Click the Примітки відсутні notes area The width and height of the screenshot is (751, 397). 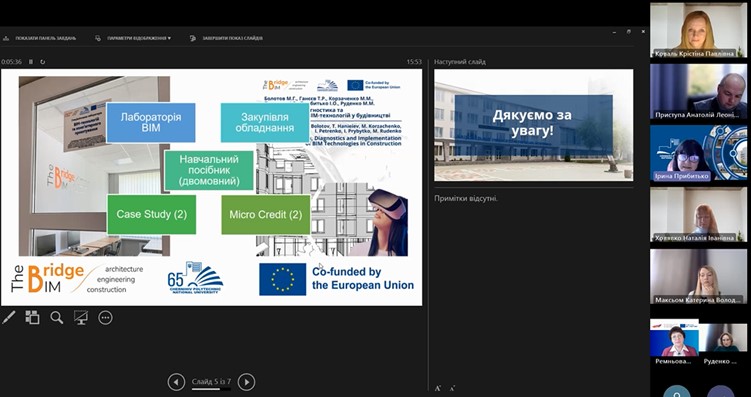[466, 198]
